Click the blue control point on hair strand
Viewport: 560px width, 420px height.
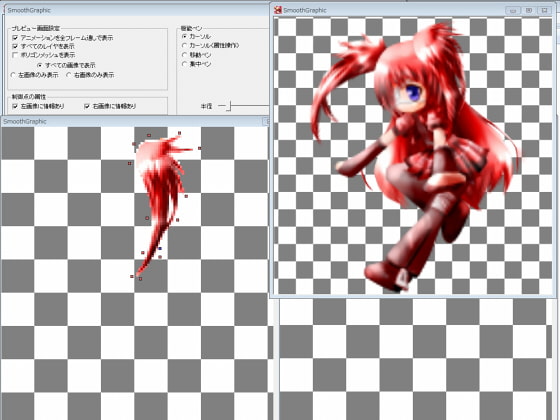coord(160,248)
